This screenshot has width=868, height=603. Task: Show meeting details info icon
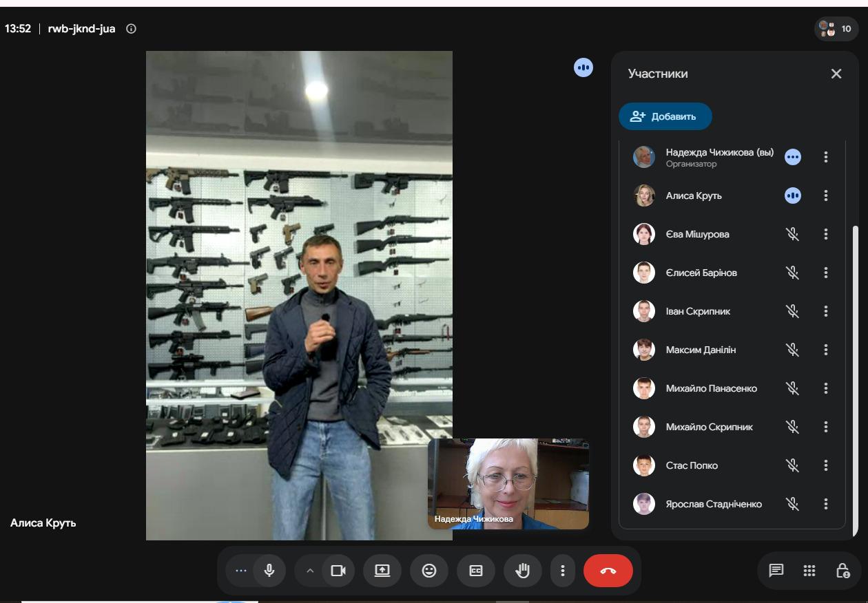[x=131, y=29]
